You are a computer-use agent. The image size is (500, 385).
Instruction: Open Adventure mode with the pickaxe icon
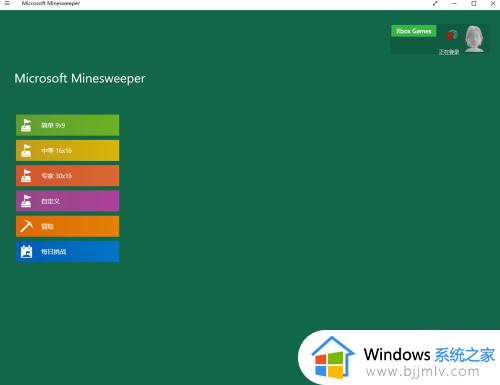[67, 226]
